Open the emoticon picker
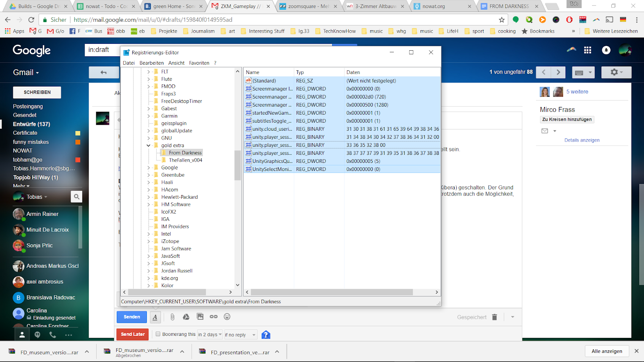644x362 pixels. tap(227, 317)
